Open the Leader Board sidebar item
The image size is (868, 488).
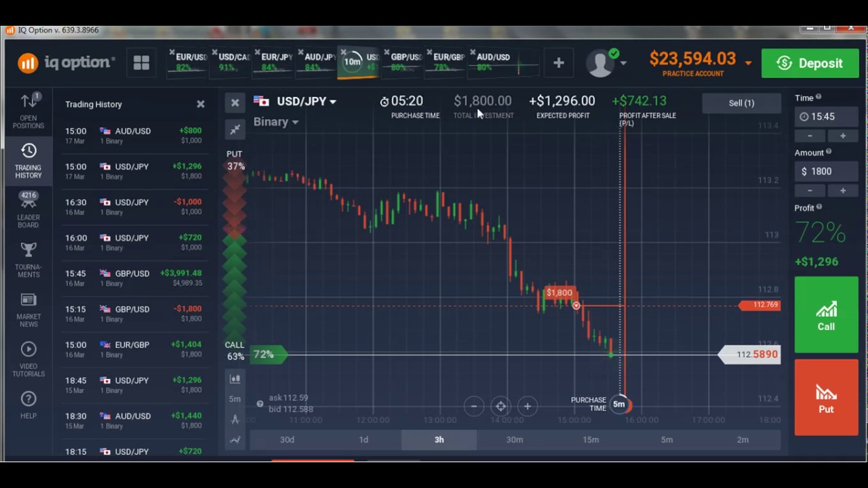point(28,210)
